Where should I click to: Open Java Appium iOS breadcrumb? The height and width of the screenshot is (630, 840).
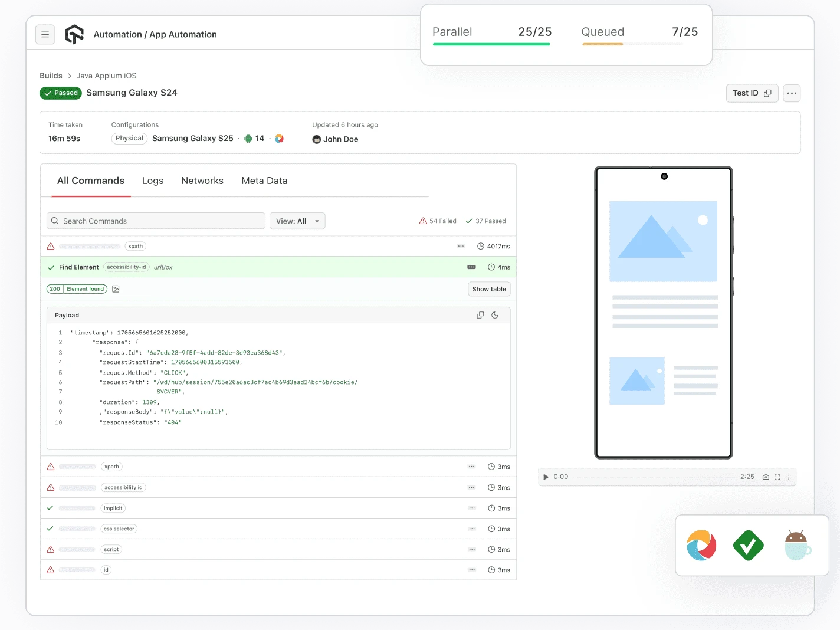click(x=106, y=76)
